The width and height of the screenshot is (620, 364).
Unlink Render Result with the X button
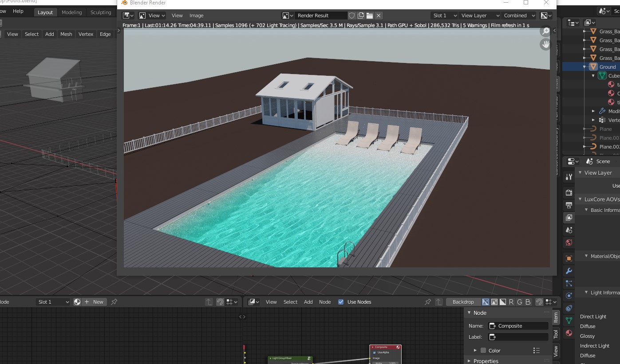click(x=379, y=16)
